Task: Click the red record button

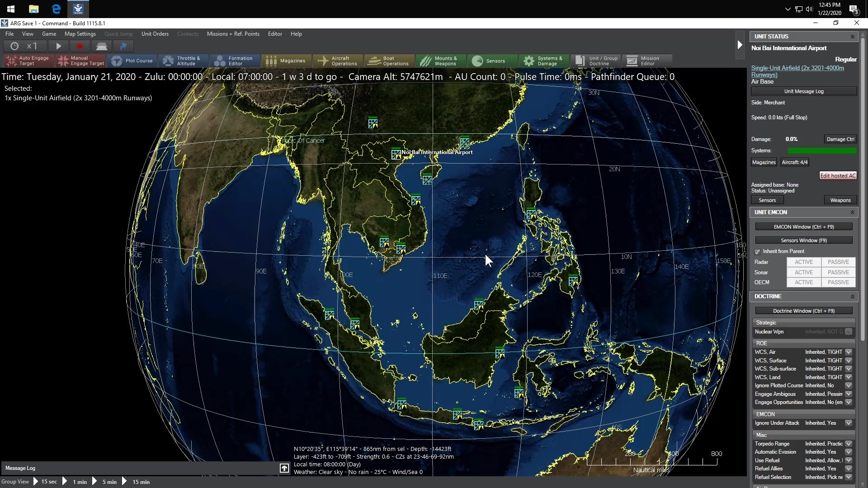Action: coord(80,46)
